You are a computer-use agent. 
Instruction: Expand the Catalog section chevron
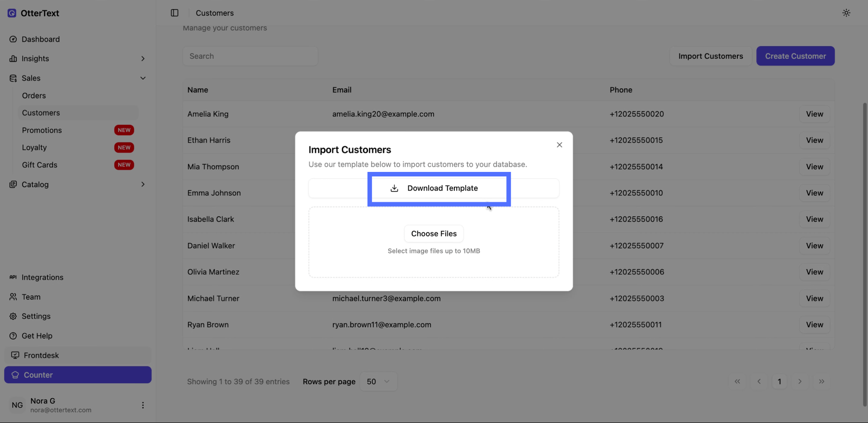(x=143, y=185)
